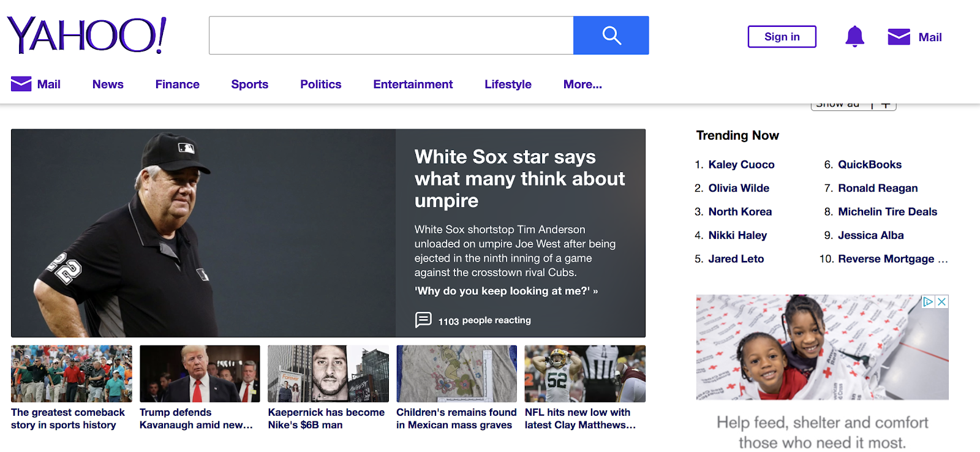980x452 pixels.
Task: Click the 'Help feed, shelter and comfort' ad text
Action: coord(822,432)
